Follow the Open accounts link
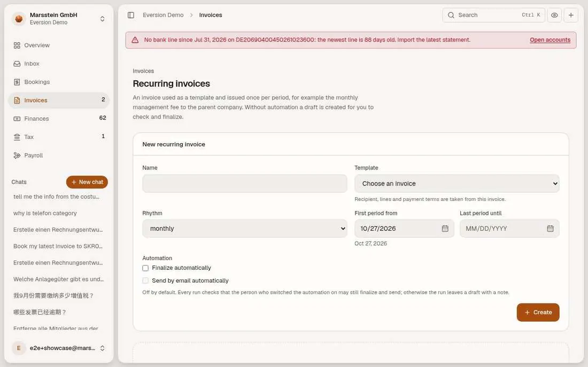588x367 pixels. pos(550,40)
